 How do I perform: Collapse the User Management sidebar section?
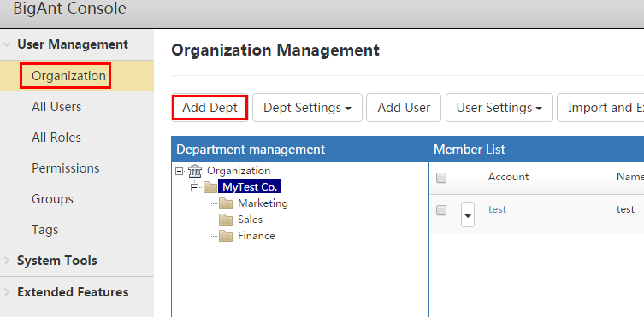(7, 44)
